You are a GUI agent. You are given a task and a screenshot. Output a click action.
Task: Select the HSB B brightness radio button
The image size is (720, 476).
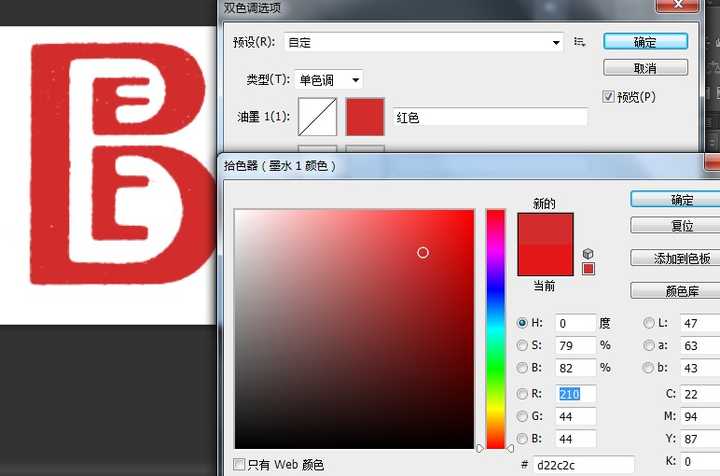(x=522, y=368)
